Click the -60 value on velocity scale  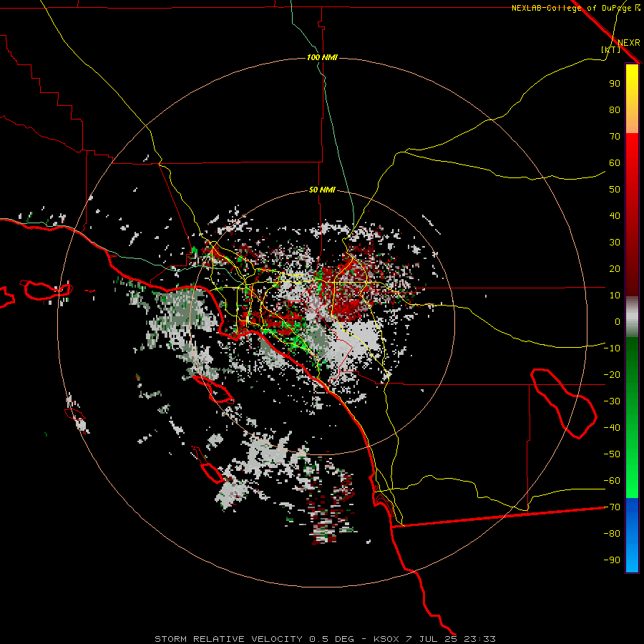click(x=612, y=481)
